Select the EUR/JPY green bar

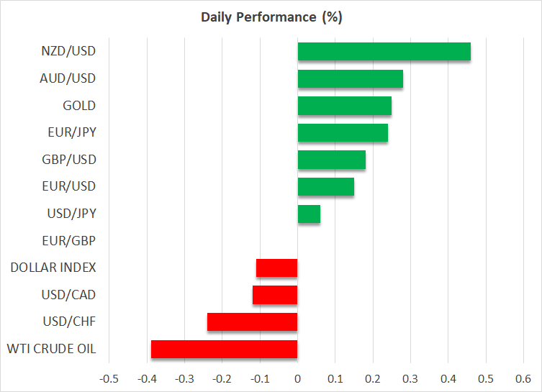[343, 132]
